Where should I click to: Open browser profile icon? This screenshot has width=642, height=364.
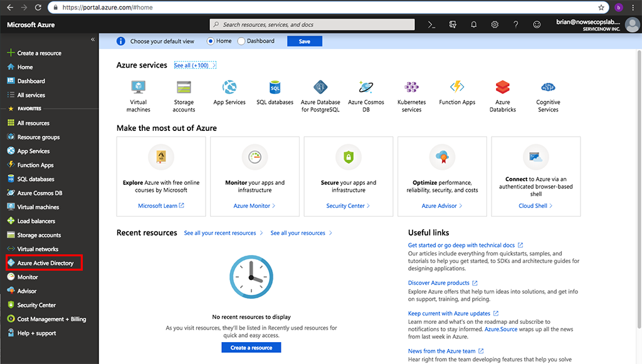619,8
